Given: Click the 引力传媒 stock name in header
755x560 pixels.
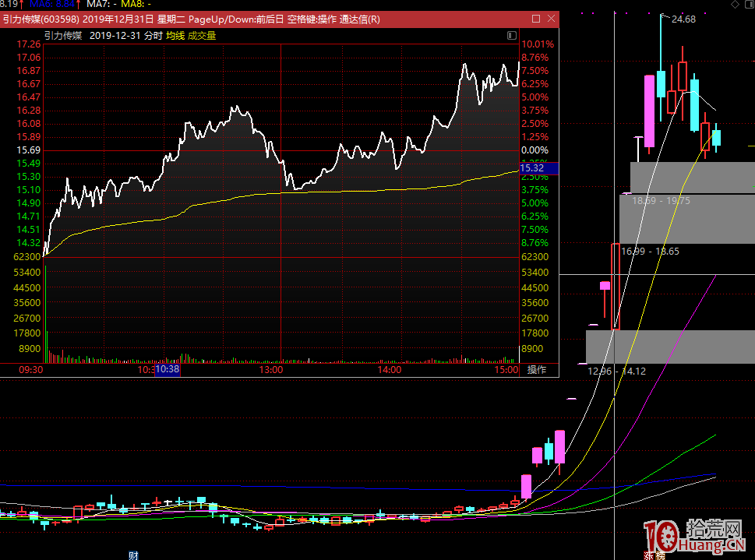Looking at the screenshot, I should point(63,36).
